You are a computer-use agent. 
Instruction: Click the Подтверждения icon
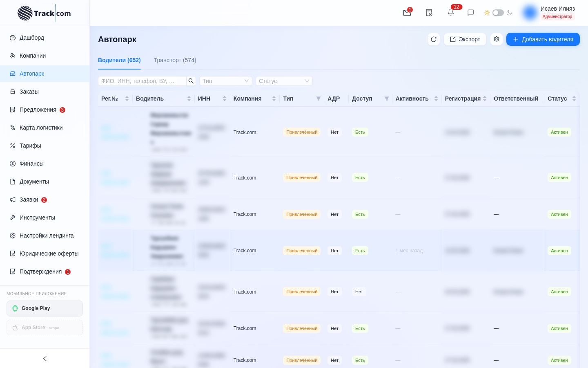(x=13, y=272)
